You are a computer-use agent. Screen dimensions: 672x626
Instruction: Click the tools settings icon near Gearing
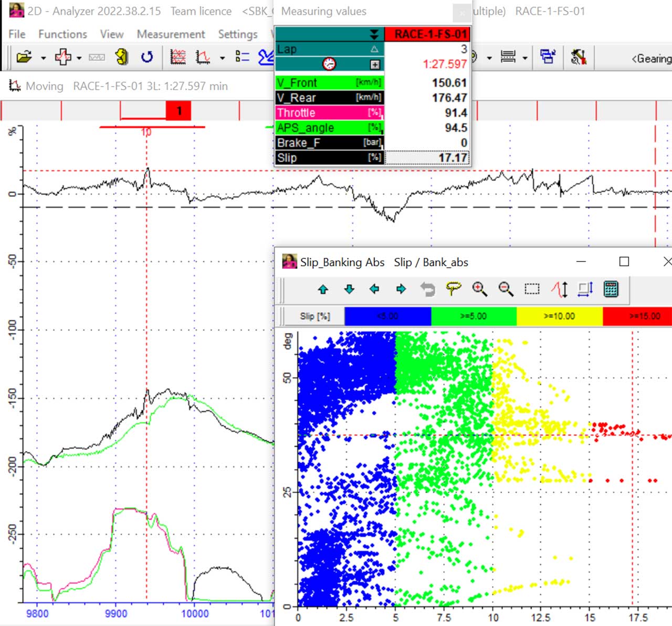[578, 57]
